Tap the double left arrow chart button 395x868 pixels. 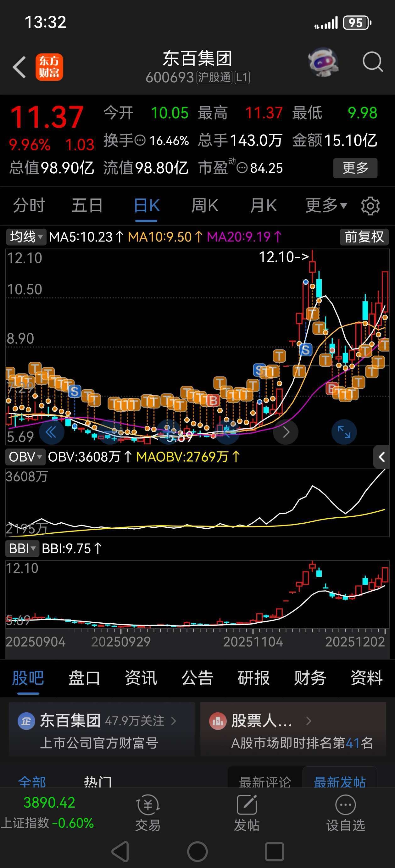coord(52,432)
